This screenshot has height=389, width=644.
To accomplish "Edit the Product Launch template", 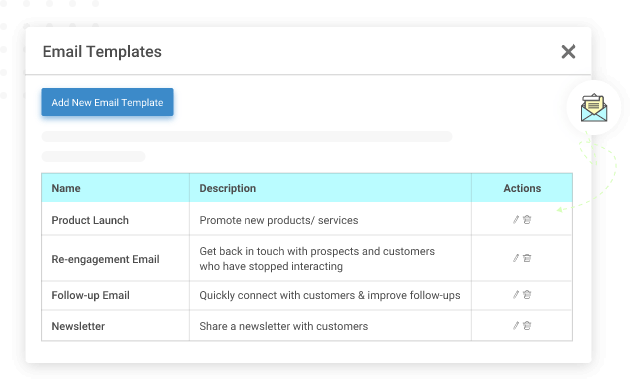I will (x=516, y=220).
